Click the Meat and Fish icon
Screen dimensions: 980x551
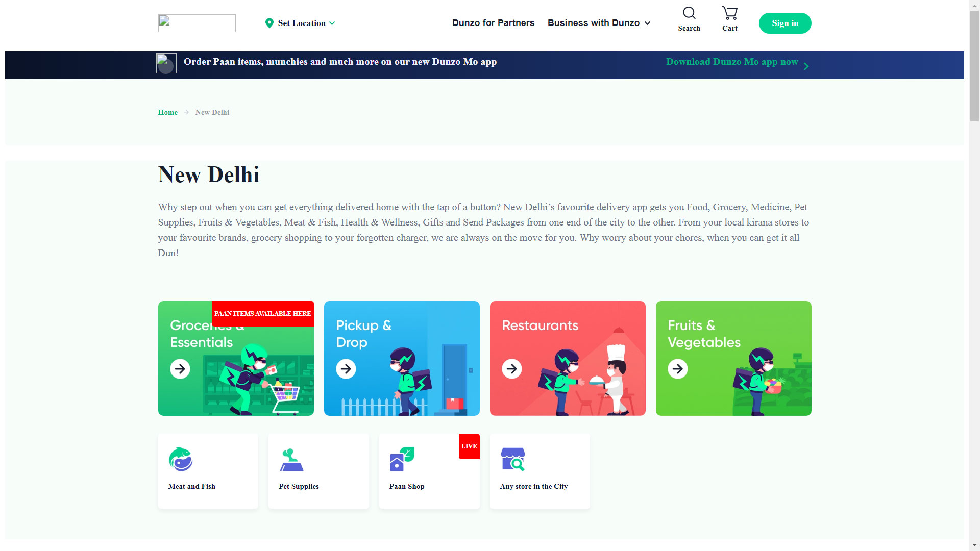pyautogui.click(x=181, y=459)
